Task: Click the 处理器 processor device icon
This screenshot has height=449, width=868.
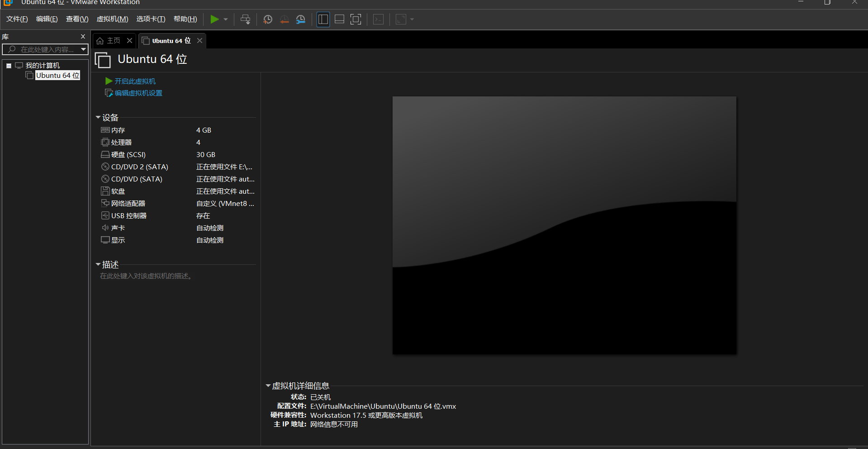Action: 105,142
